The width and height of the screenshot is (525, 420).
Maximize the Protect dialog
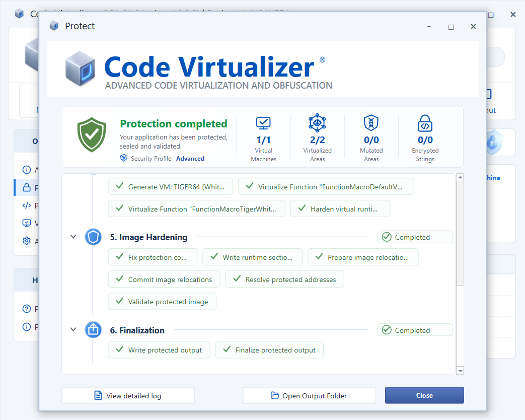pos(451,27)
